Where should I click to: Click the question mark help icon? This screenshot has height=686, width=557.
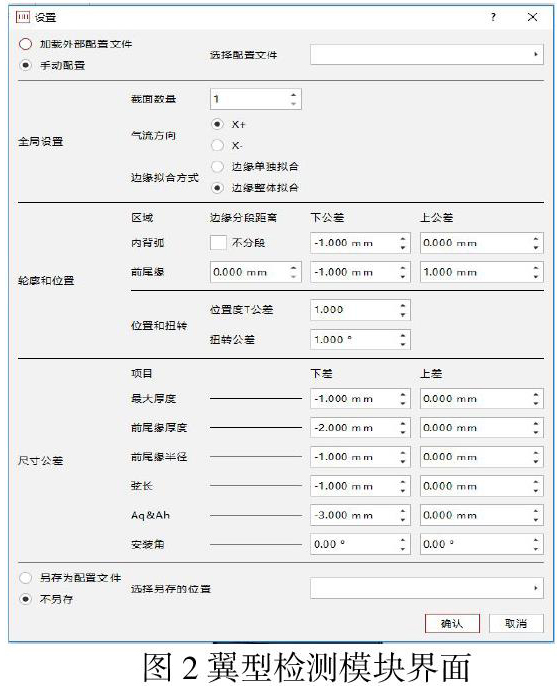click(x=493, y=17)
